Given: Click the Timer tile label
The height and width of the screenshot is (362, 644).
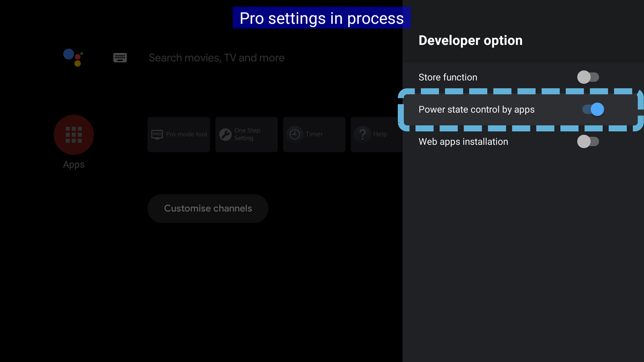Looking at the screenshot, I should click(314, 134).
